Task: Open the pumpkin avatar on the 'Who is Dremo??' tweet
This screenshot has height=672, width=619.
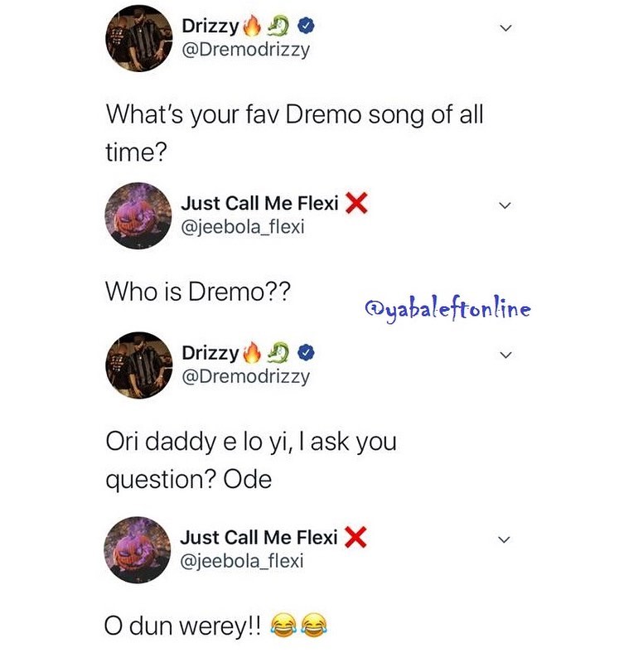Action: coord(136,215)
